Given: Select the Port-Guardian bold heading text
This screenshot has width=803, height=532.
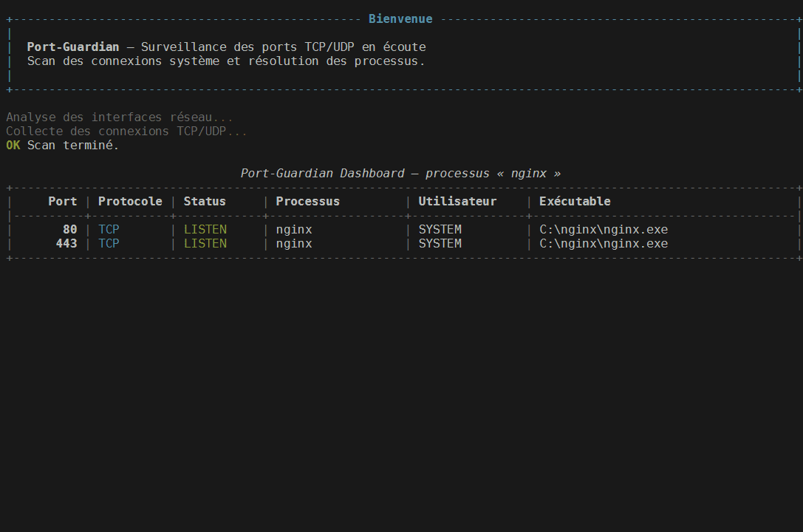Looking at the screenshot, I should pyautogui.click(x=72, y=47).
